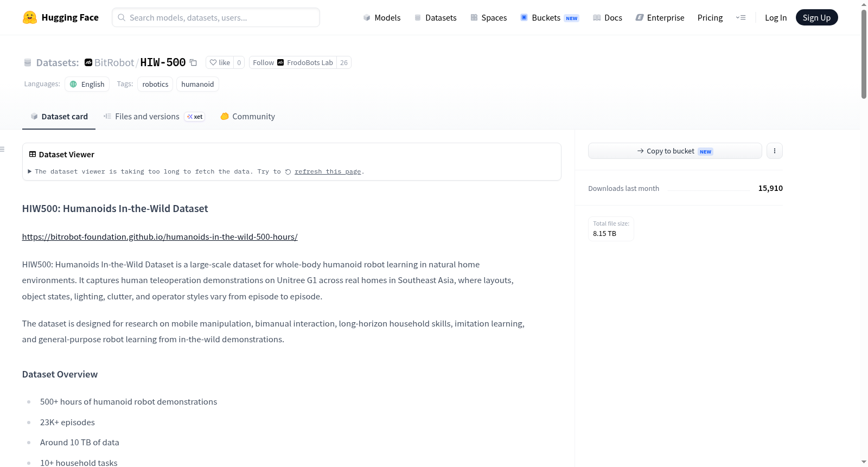868x467 pixels.
Task: Open the table of contents sidebar icon
Action: click(x=3, y=149)
